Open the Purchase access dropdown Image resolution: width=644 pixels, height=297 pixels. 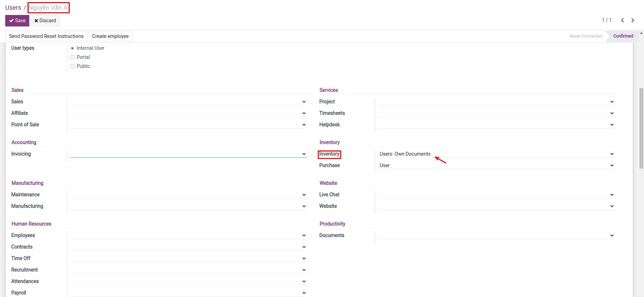(x=496, y=165)
